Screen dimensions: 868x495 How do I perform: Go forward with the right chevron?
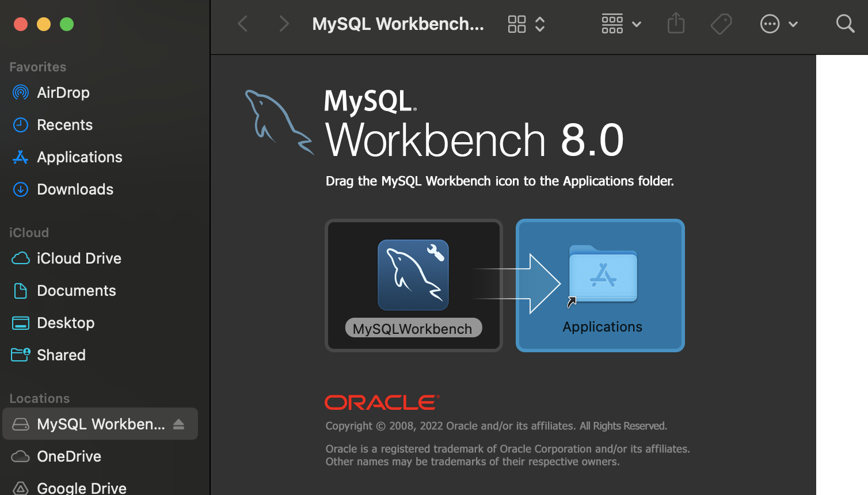[284, 24]
